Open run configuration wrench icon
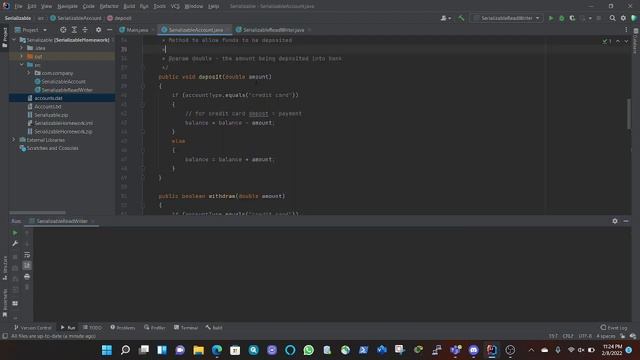Screen dimensions: 640x360 [x=15, y=244]
